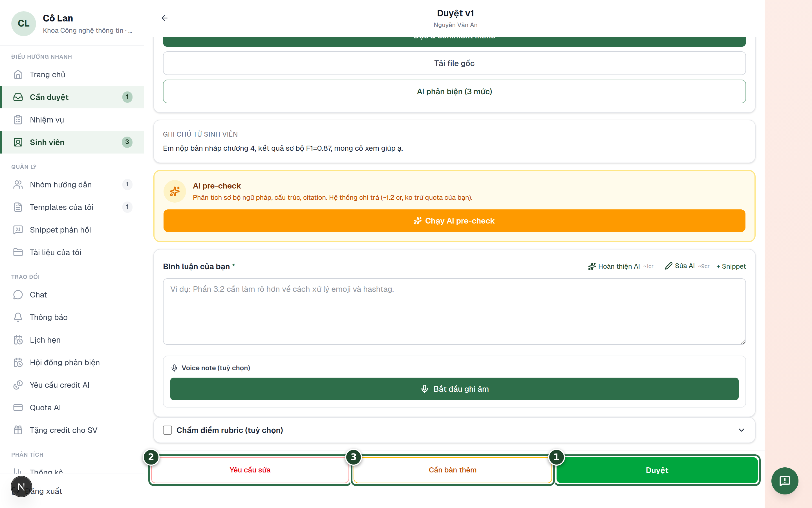812x508 pixels.
Task: Click Bắt đầu ghi âm button
Action: 454,389
